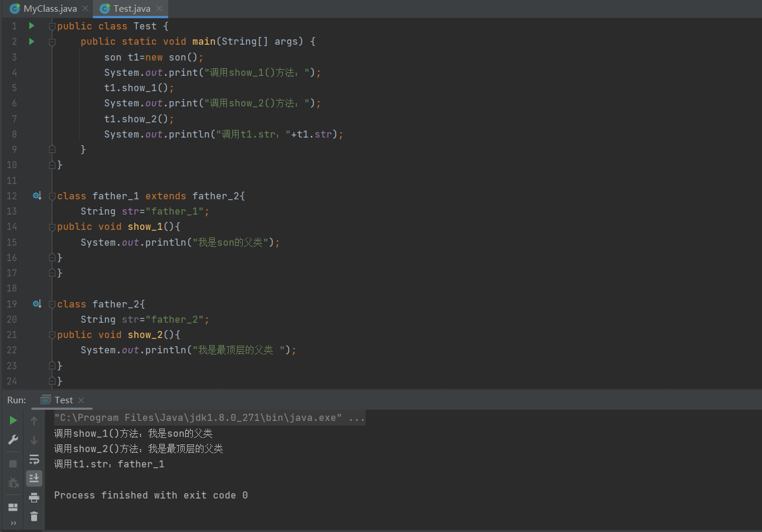Click fold end marker on line 17
Viewport: 762px width, 532px height.
click(52, 273)
